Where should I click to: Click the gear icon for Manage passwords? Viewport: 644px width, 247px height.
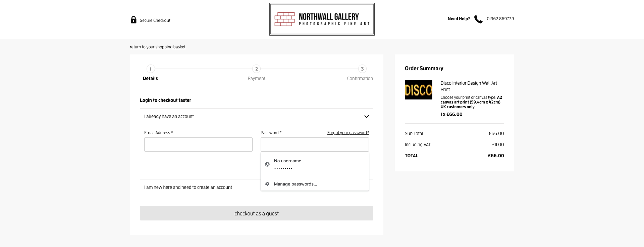267,184
